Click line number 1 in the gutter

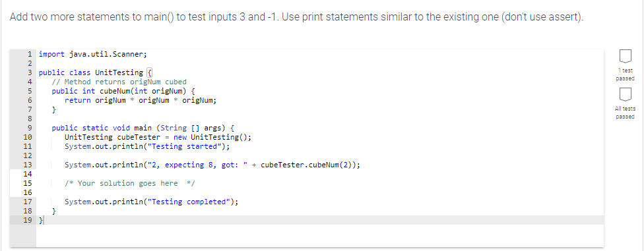(30, 54)
